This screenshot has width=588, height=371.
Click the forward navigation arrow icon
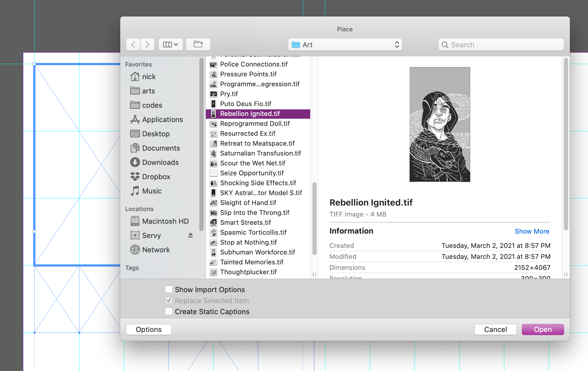point(147,44)
